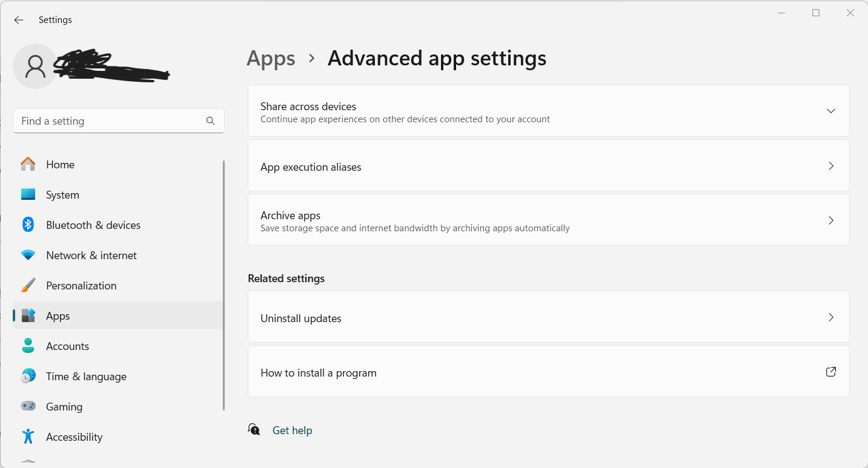This screenshot has width=868, height=468.
Task: Click the sidebar vertical scrollbar
Action: click(224, 285)
